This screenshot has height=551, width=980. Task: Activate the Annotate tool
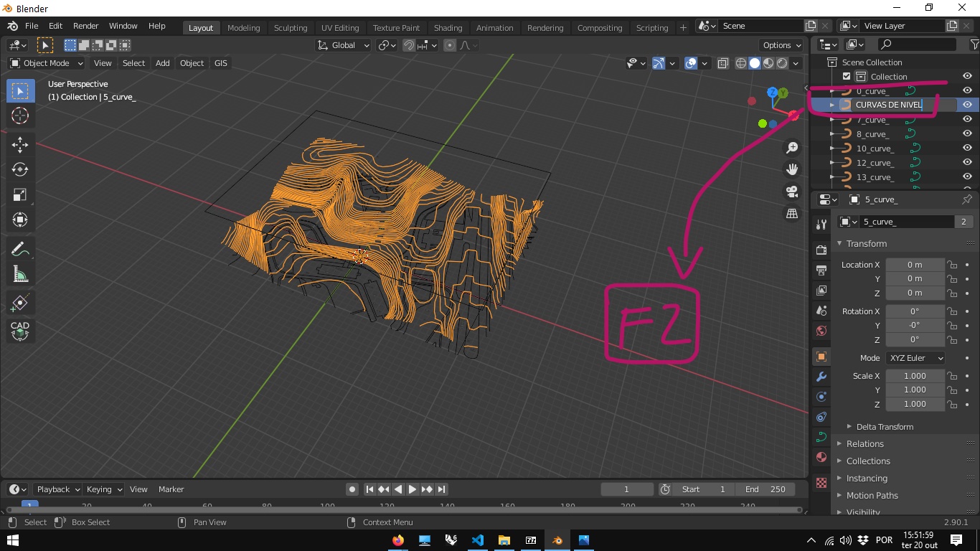[20, 250]
